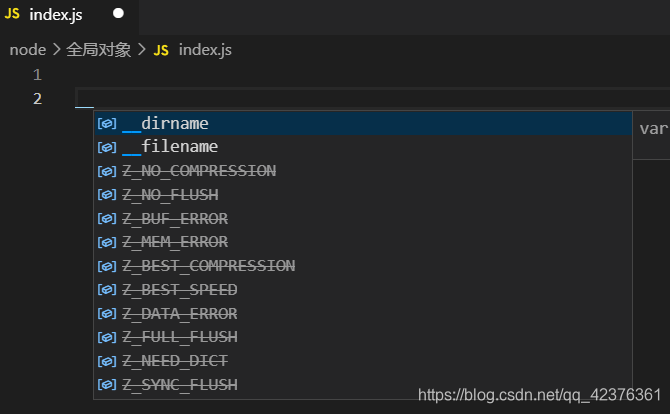
Task: Choose the Z_FULL_FLUSH suggestion
Action: point(363,338)
